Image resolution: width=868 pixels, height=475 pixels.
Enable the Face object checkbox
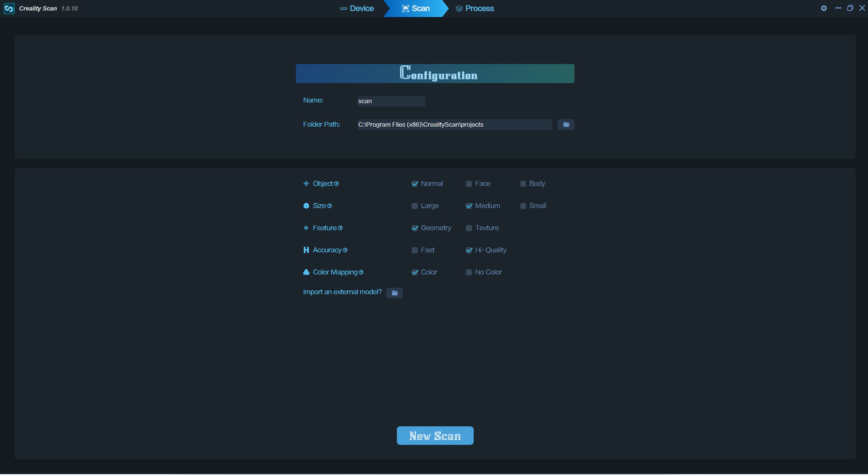(469, 184)
